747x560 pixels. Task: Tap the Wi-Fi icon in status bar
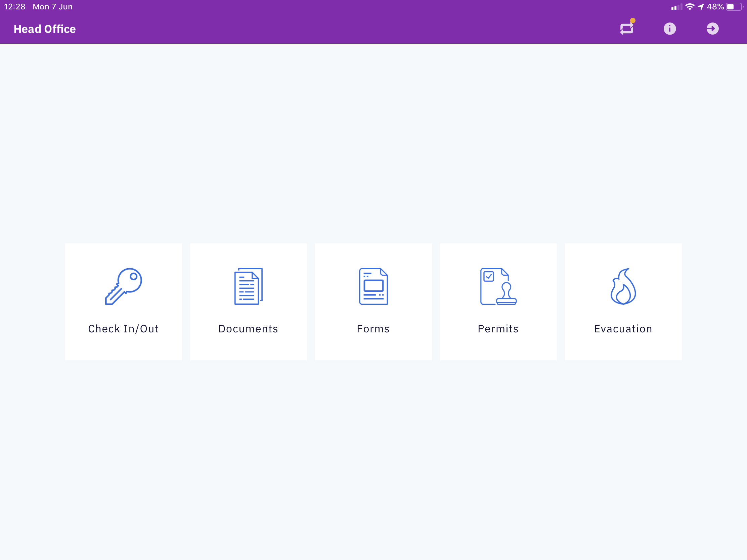tap(690, 7)
